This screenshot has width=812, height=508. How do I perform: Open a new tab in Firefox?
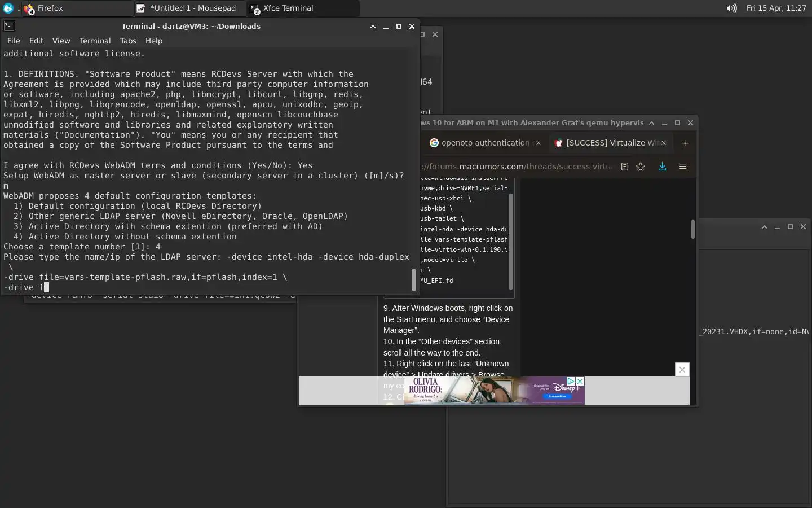click(685, 143)
